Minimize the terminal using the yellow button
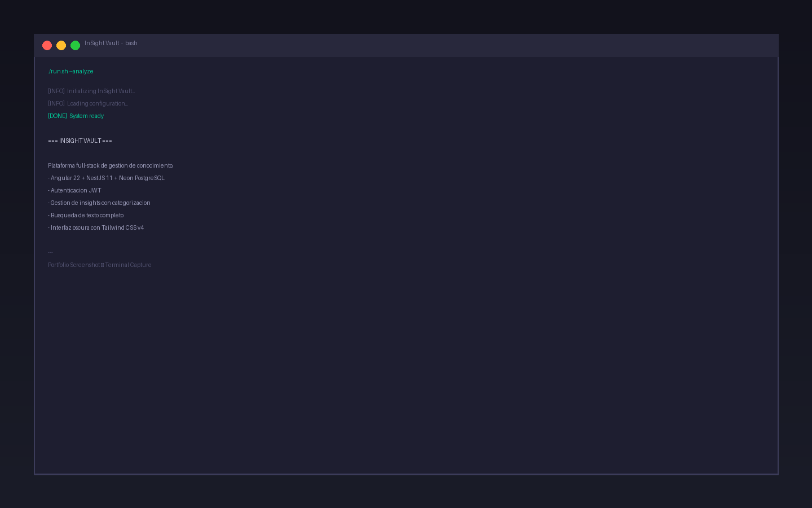The image size is (812, 508). pyautogui.click(x=61, y=45)
